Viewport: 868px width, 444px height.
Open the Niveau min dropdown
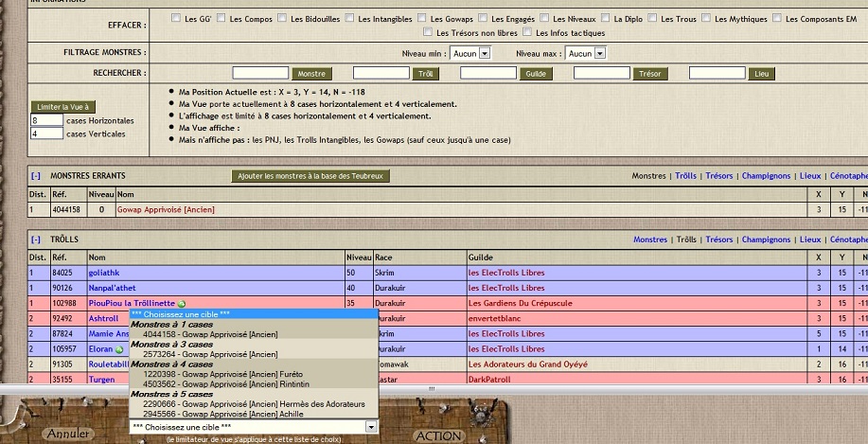click(485, 54)
